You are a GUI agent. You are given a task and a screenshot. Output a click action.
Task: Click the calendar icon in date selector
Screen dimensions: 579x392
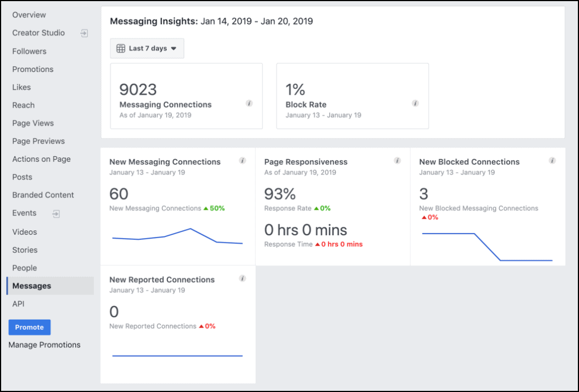120,49
